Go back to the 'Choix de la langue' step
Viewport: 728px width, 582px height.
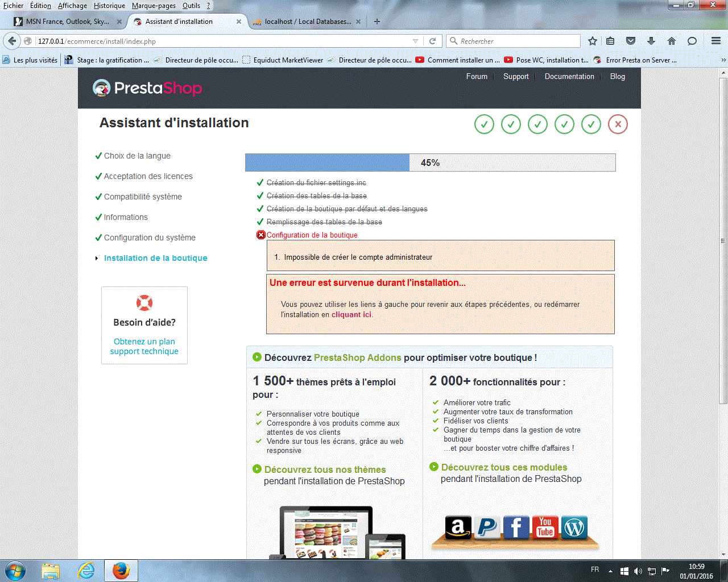tap(137, 156)
